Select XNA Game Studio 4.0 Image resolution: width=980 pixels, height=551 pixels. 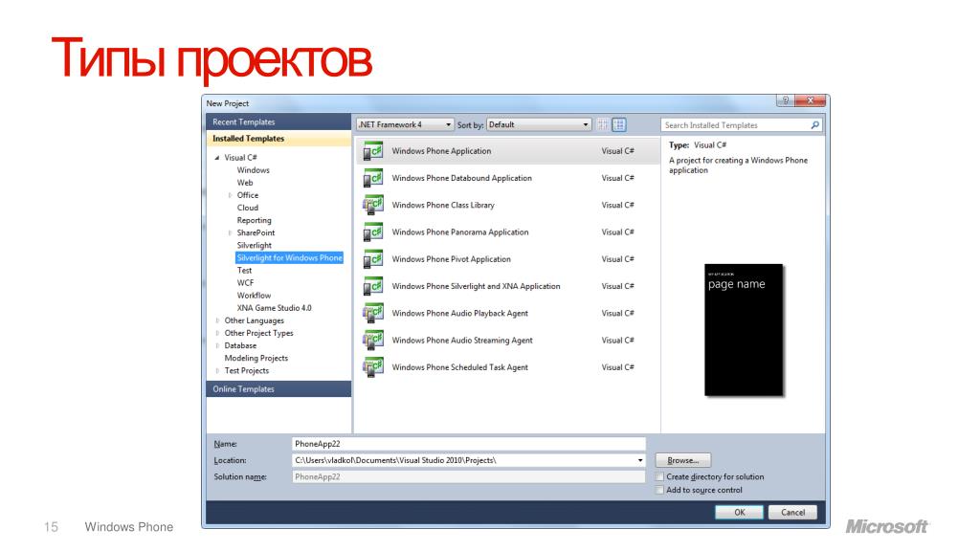pos(274,308)
